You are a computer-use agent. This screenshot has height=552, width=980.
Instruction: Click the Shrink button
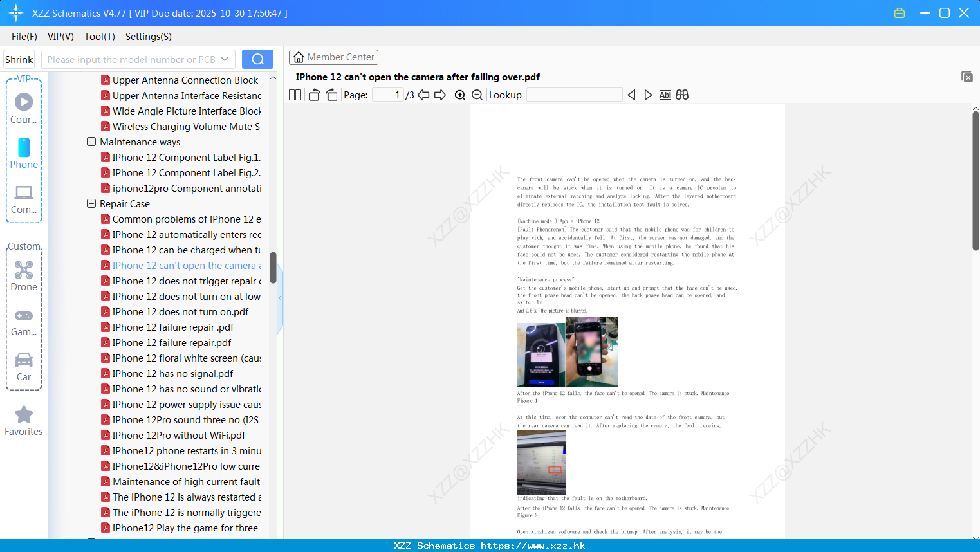[19, 59]
